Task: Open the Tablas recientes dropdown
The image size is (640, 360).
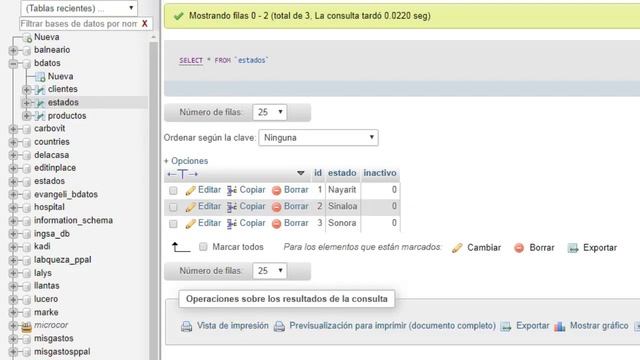Action: click(x=79, y=8)
